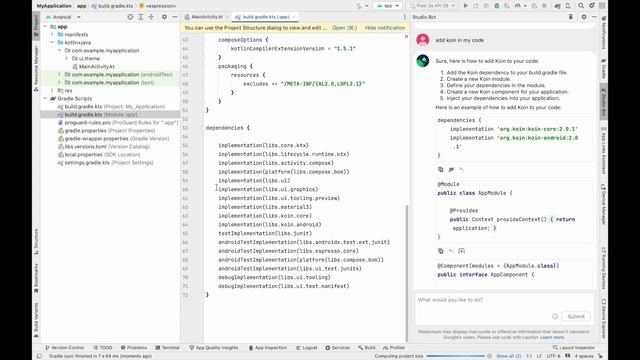Open Logcat tool window
The height and width of the screenshot is (360, 640).
pyautogui.click(x=307, y=348)
